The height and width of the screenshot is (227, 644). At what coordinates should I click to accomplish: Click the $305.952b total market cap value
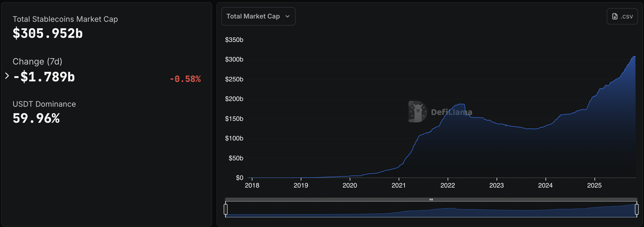point(48,33)
